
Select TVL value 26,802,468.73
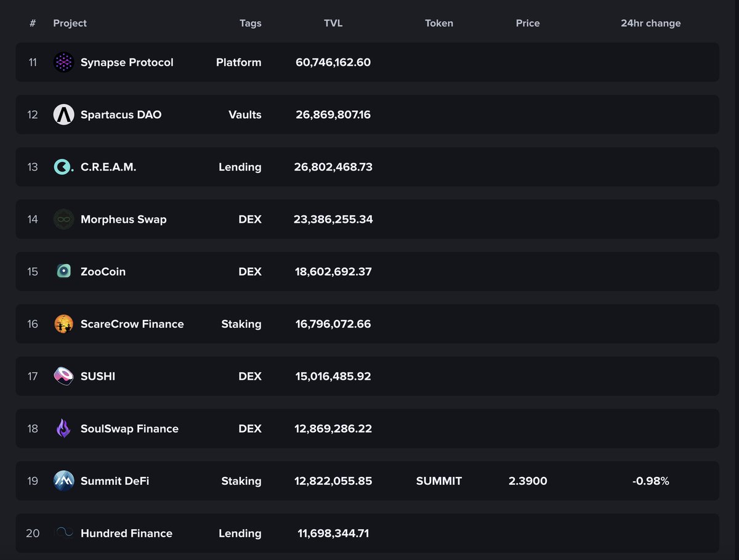pyautogui.click(x=333, y=167)
